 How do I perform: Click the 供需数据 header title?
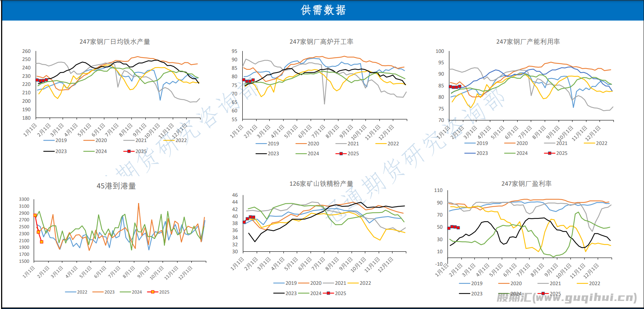point(323,10)
